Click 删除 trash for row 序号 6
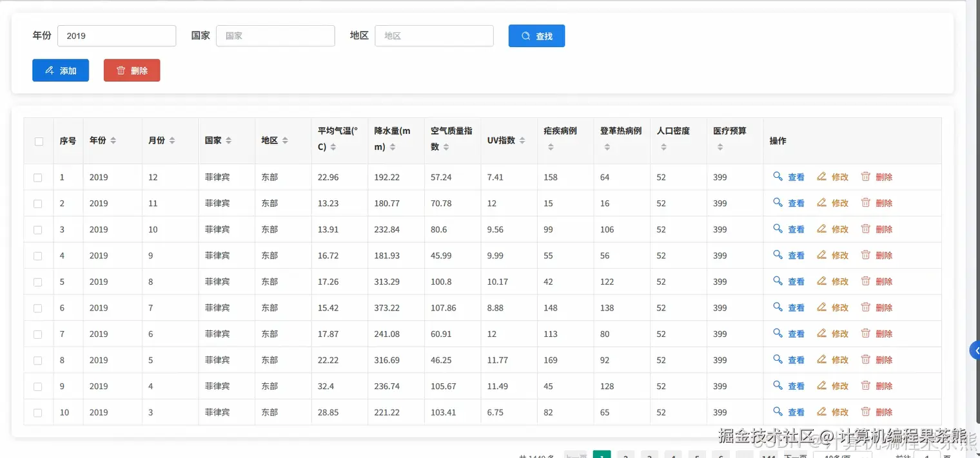The height and width of the screenshot is (458, 980). tap(877, 308)
